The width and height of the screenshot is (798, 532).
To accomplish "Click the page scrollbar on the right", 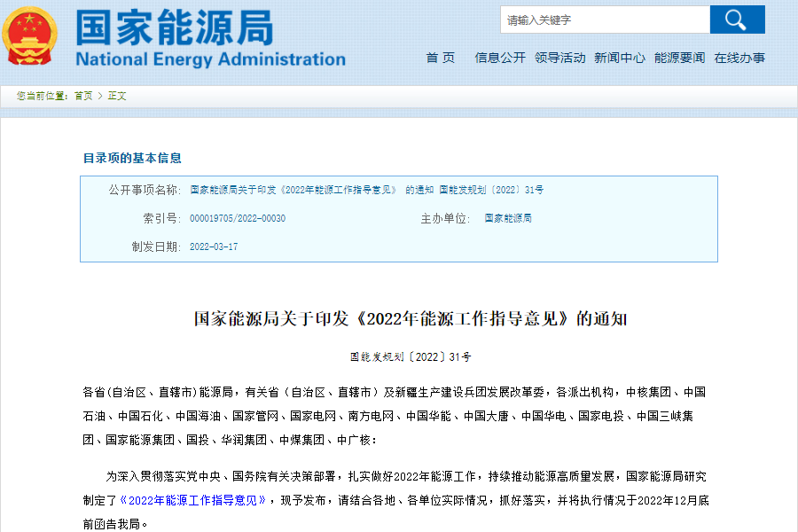I will pos(793,266).
